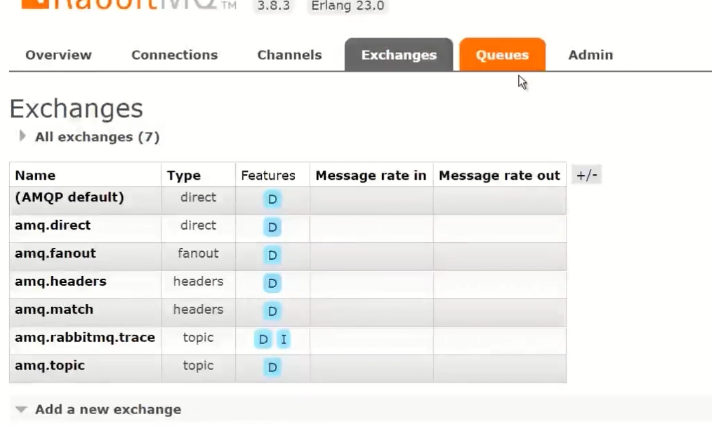Click the Message rate out column header

coord(499,175)
